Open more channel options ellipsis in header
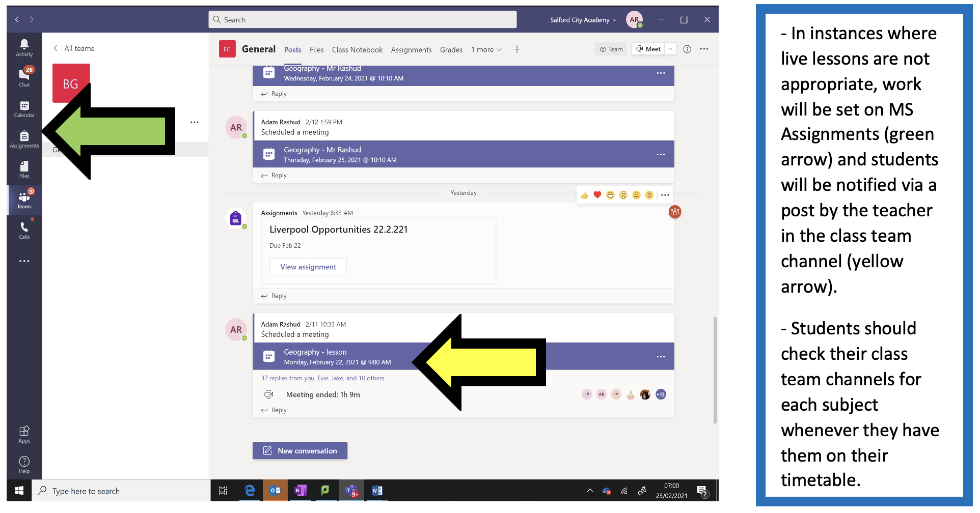 click(x=704, y=49)
